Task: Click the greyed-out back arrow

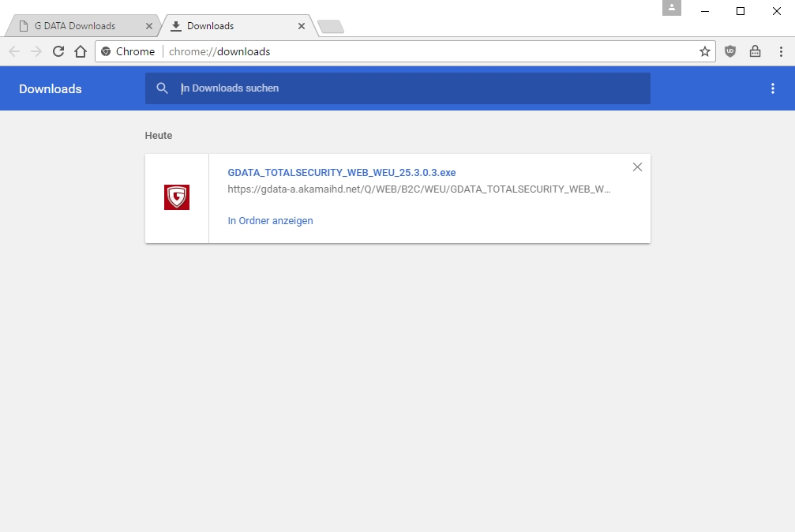Action: pyautogui.click(x=14, y=51)
